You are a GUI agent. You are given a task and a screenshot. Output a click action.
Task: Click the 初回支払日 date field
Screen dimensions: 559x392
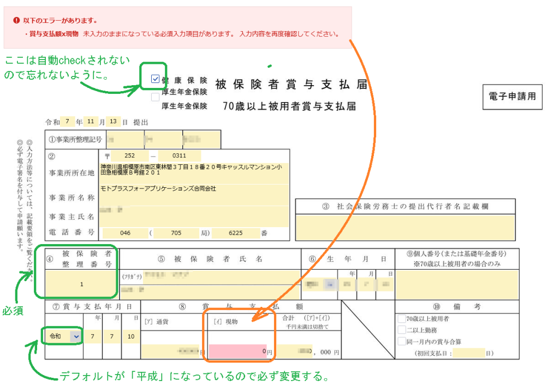468,353
